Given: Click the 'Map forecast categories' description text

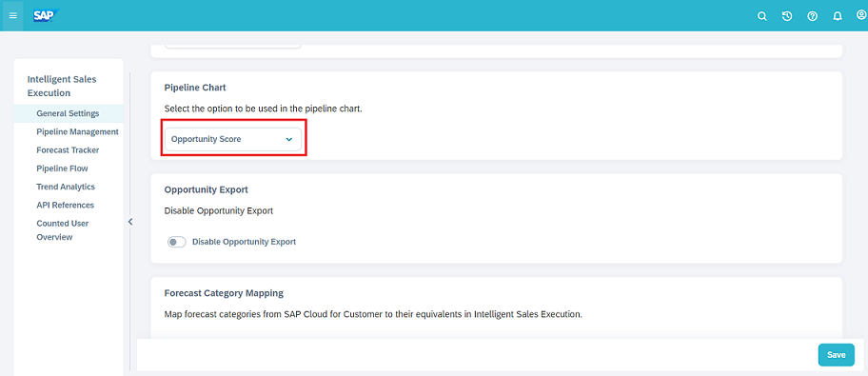Looking at the screenshot, I should coord(374,314).
